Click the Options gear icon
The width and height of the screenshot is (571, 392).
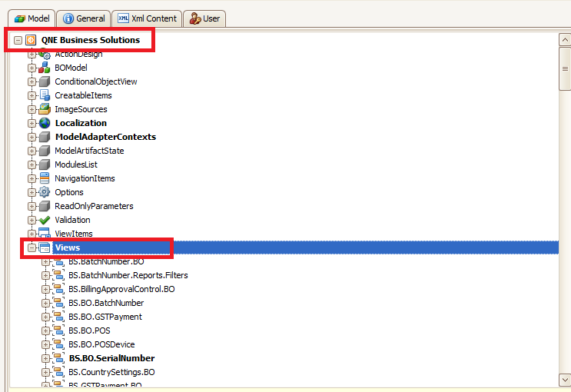click(x=45, y=192)
